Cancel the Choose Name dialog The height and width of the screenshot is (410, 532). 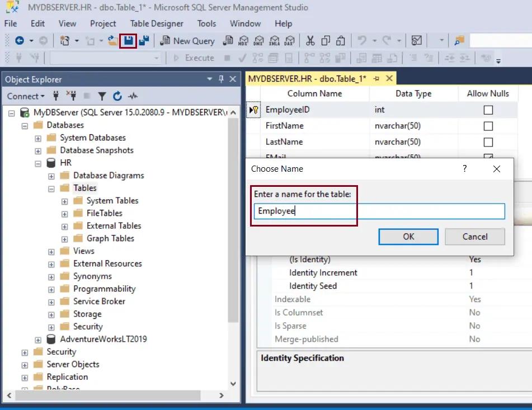click(x=474, y=236)
